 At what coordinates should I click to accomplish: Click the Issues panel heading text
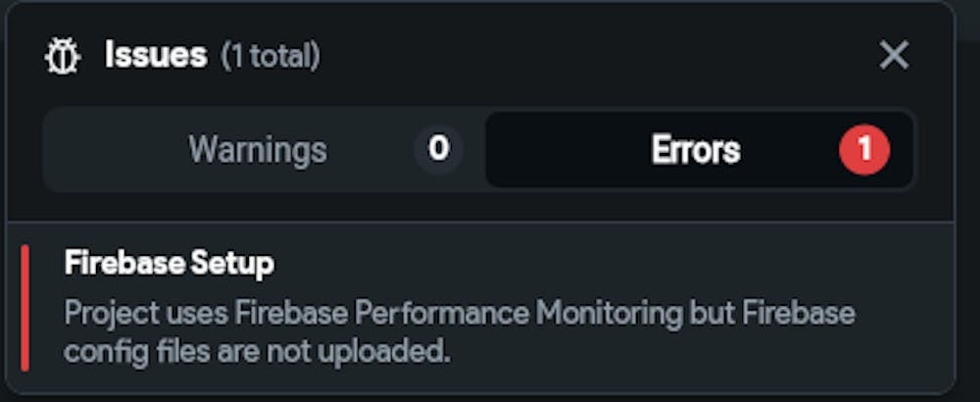point(156,56)
